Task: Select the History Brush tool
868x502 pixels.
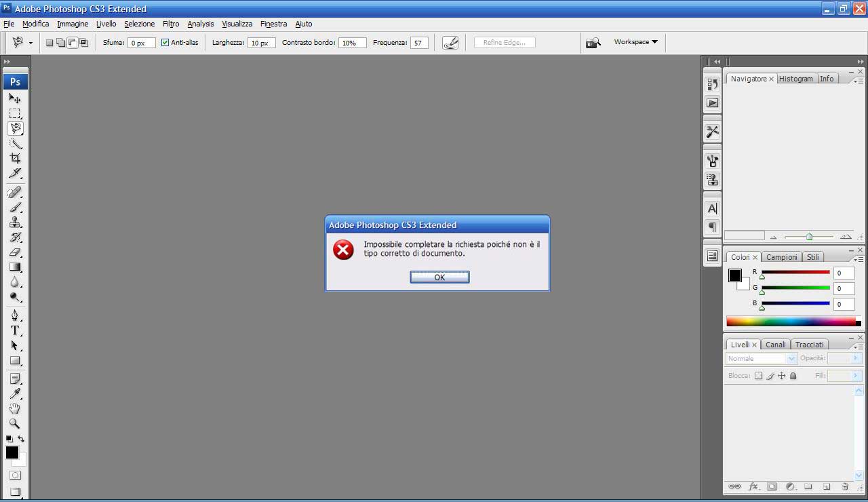Action: (15, 237)
